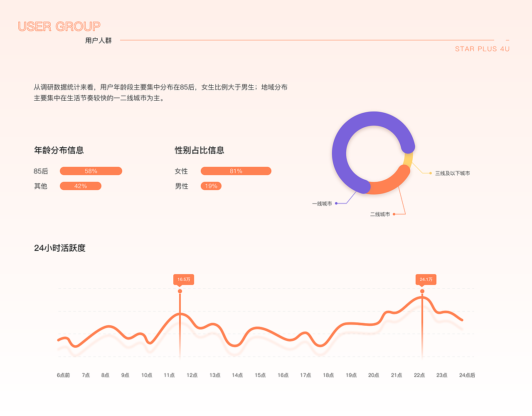
Task: Select the 42% bar labeled 其他
Action: coord(80,186)
